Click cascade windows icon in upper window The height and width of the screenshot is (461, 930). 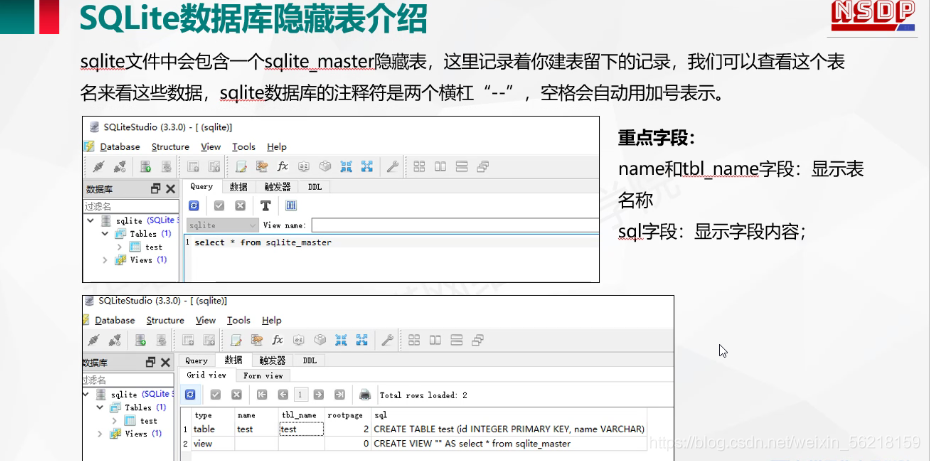pyautogui.click(x=482, y=167)
